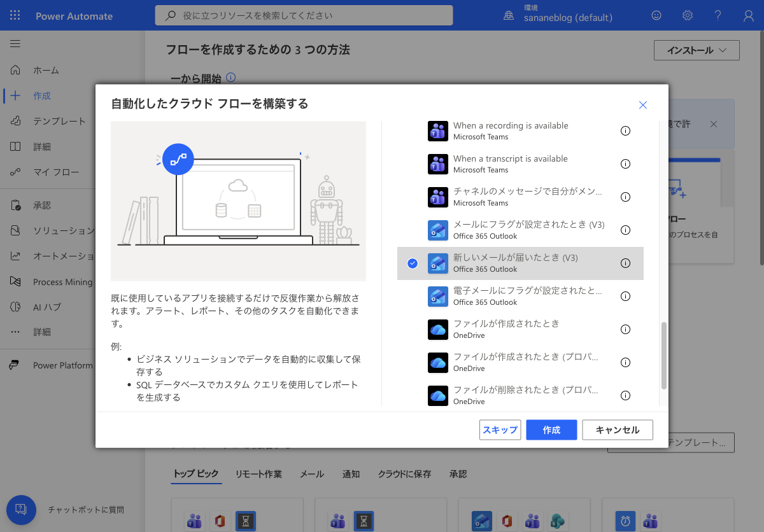Image resolution: width=764 pixels, height=532 pixels.
Task: Switch to 通知 tab
Action: point(351,474)
